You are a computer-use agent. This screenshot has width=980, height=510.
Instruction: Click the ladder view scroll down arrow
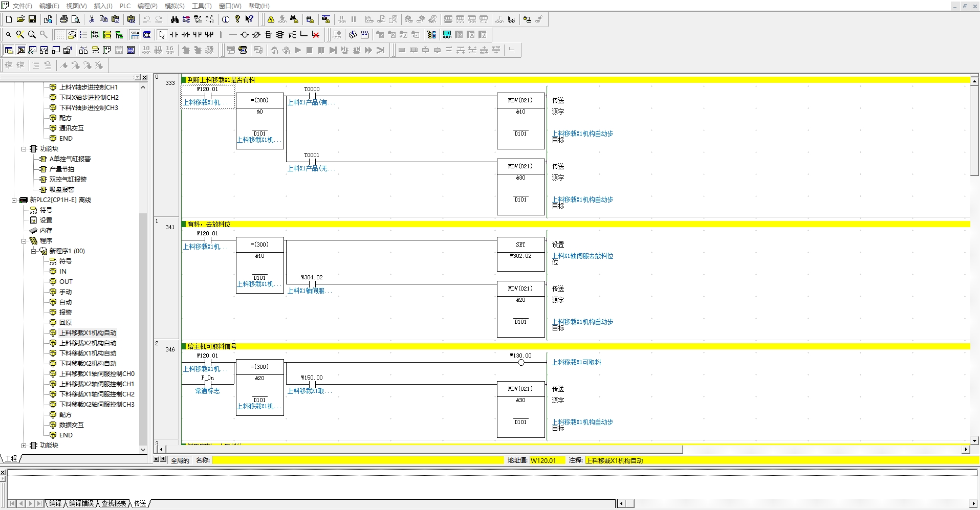(975, 440)
